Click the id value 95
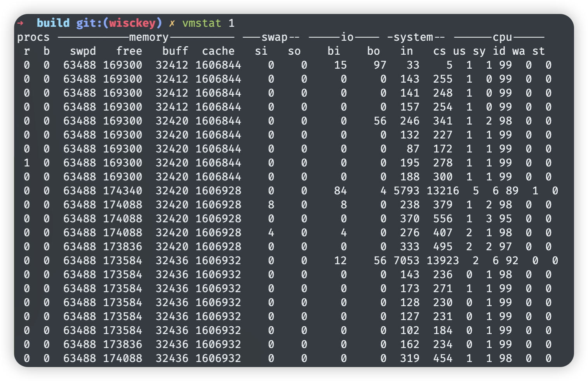Screen dimensions: 588x381 [505, 219]
